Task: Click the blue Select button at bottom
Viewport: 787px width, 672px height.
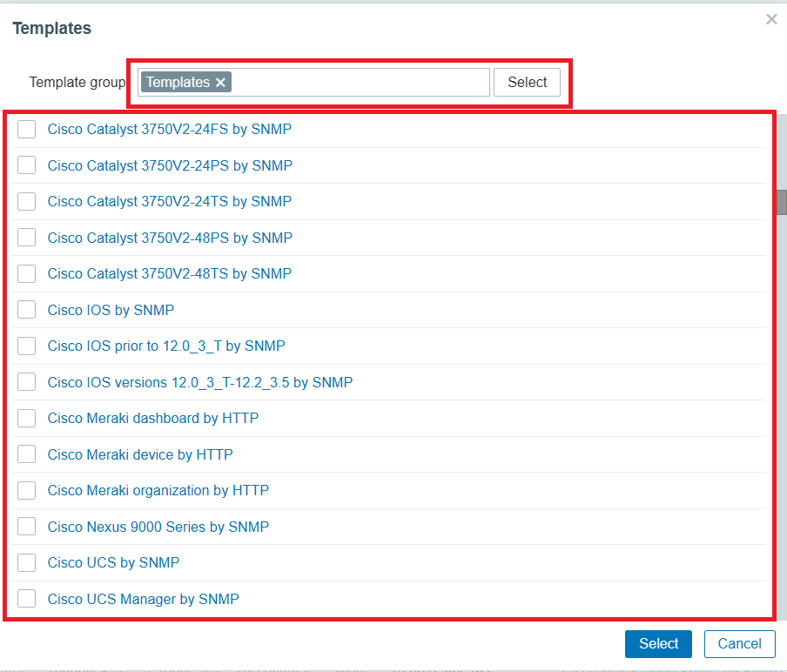Action: [658, 644]
